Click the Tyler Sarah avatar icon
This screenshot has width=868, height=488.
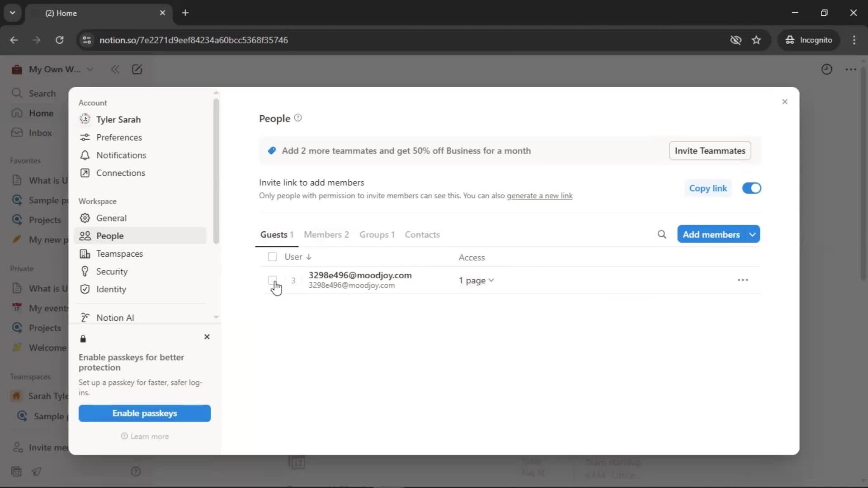click(x=85, y=119)
